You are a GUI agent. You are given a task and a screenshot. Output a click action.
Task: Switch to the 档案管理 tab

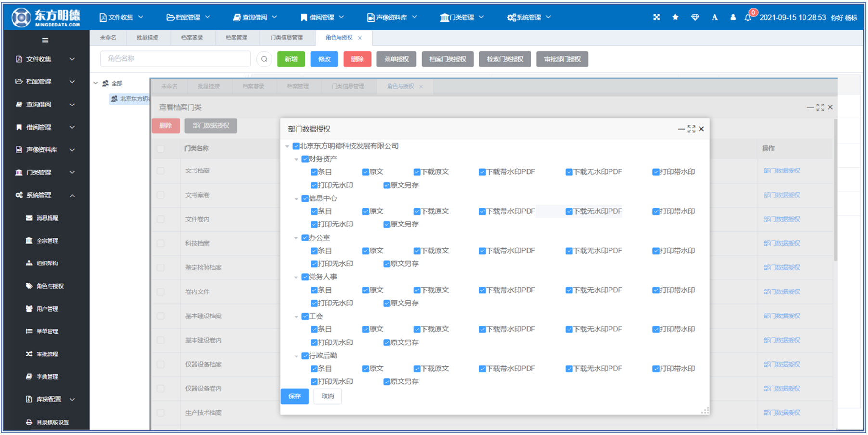236,38
